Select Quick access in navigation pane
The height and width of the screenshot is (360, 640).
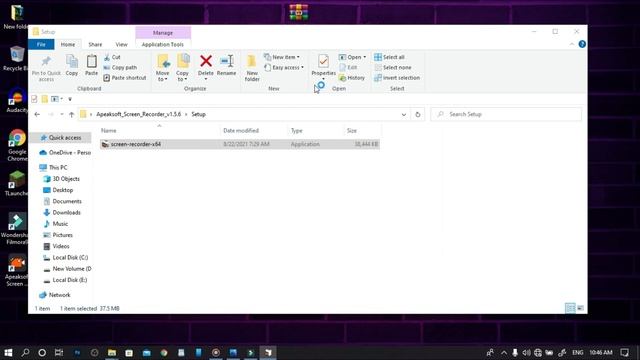click(60, 138)
